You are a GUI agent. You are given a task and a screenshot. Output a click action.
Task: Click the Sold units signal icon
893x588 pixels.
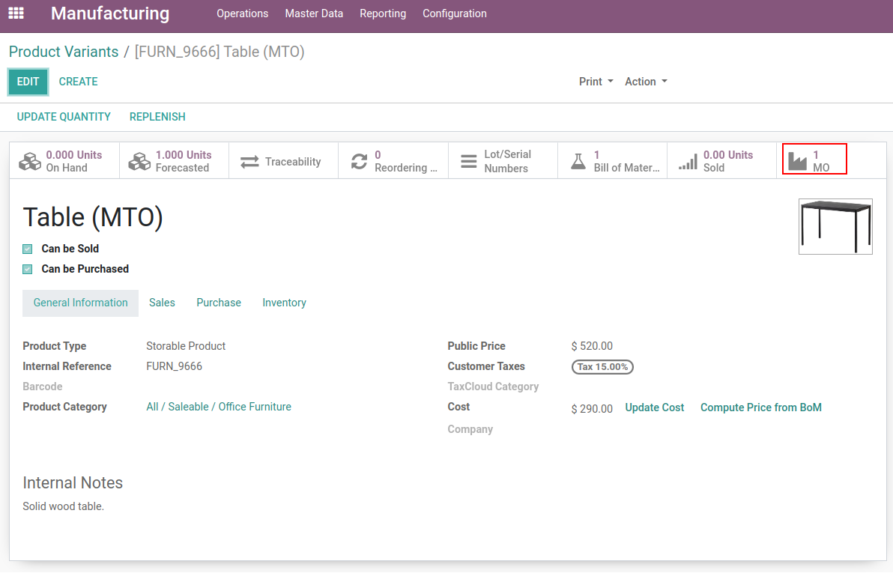(x=687, y=162)
